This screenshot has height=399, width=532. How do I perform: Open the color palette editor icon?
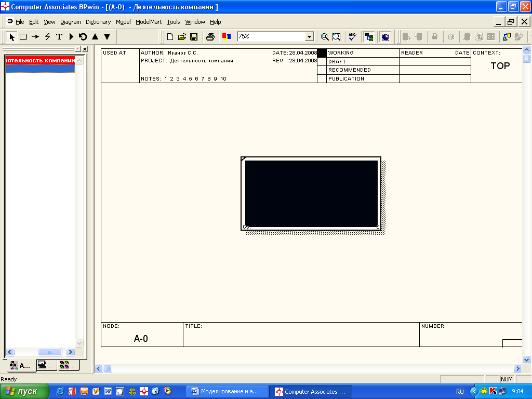click(x=226, y=37)
